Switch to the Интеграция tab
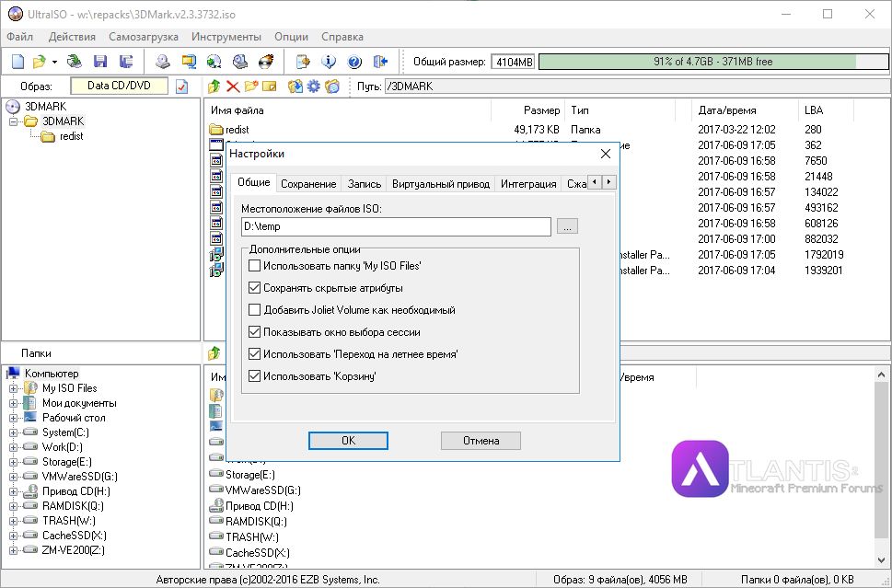The image size is (892, 588). (528, 184)
